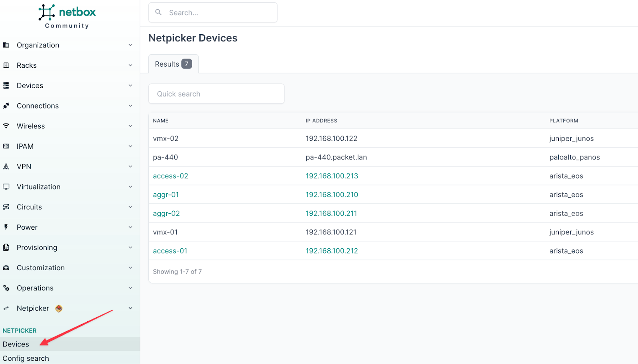Image resolution: width=638 pixels, height=364 pixels.
Task: Open IP address 192.168.100.213 link
Action: 332,176
